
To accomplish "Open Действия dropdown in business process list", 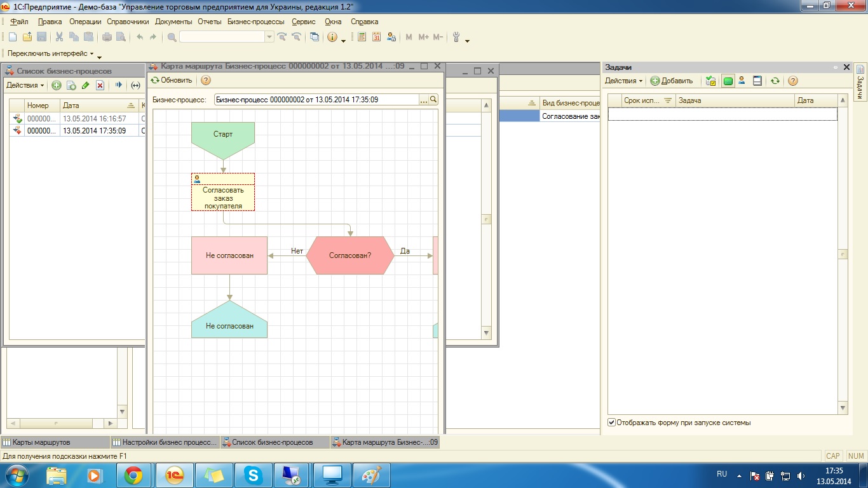I will (x=25, y=85).
